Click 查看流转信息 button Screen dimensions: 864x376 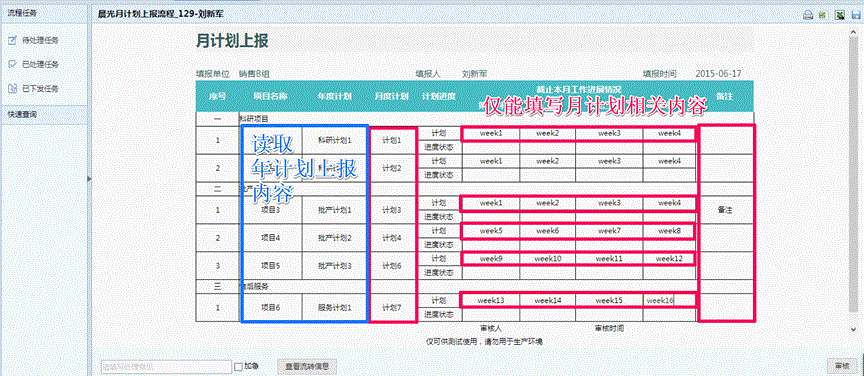306,366
